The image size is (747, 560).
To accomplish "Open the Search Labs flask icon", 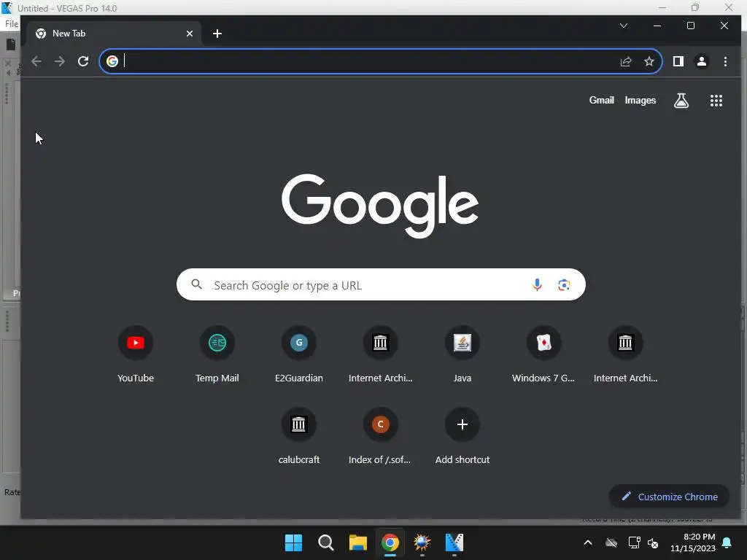I will (x=681, y=101).
